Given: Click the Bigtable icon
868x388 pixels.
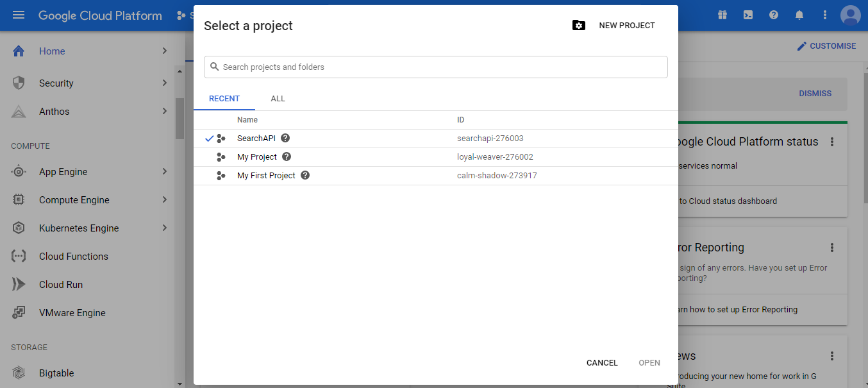Looking at the screenshot, I should pos(19,373).
